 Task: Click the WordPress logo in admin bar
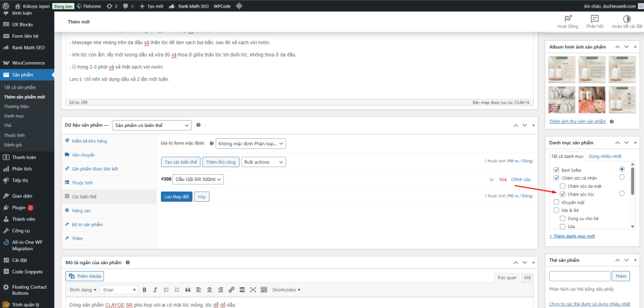coord(6,6)
